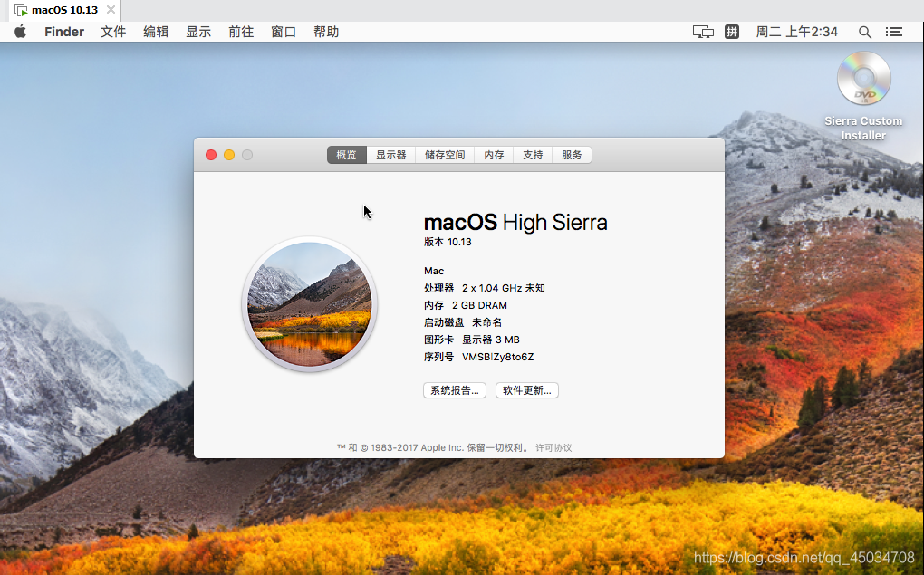Open the 文件 menu
Viewport: 924px width, 575px height.
(x=113, y=32)
